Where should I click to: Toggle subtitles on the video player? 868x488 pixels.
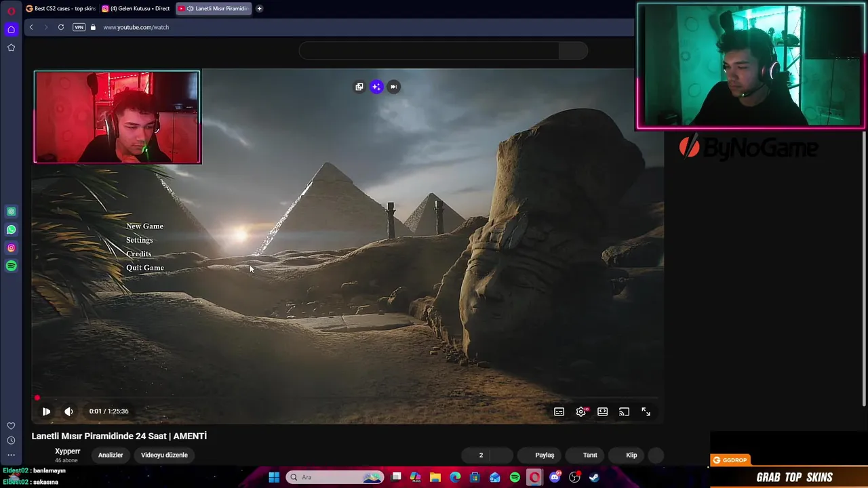coord(559,411)
